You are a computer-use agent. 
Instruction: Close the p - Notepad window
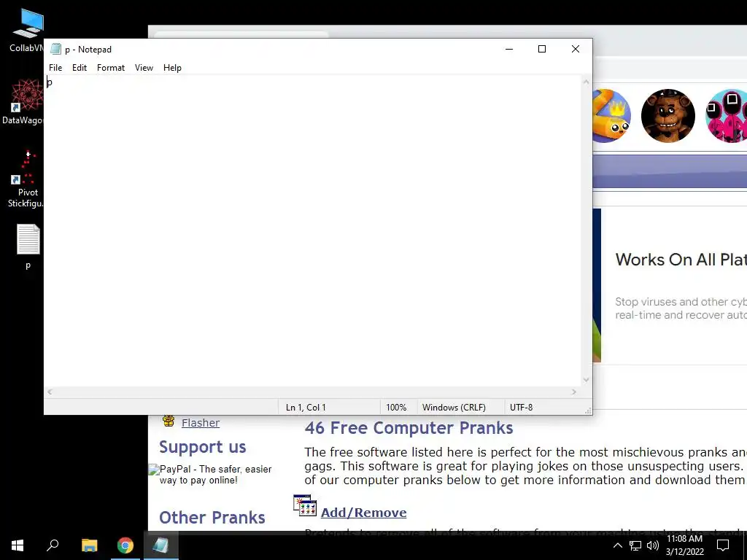(x=576, y=49)
